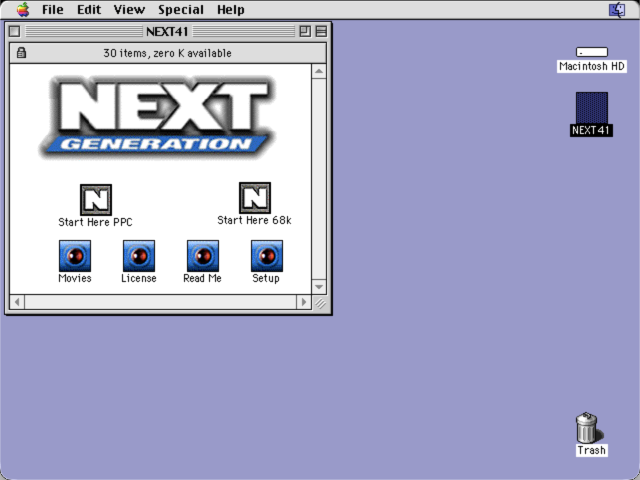Click the 'Trash' label text
Viewport: 640px width, 480px height.
coord(591,450)
